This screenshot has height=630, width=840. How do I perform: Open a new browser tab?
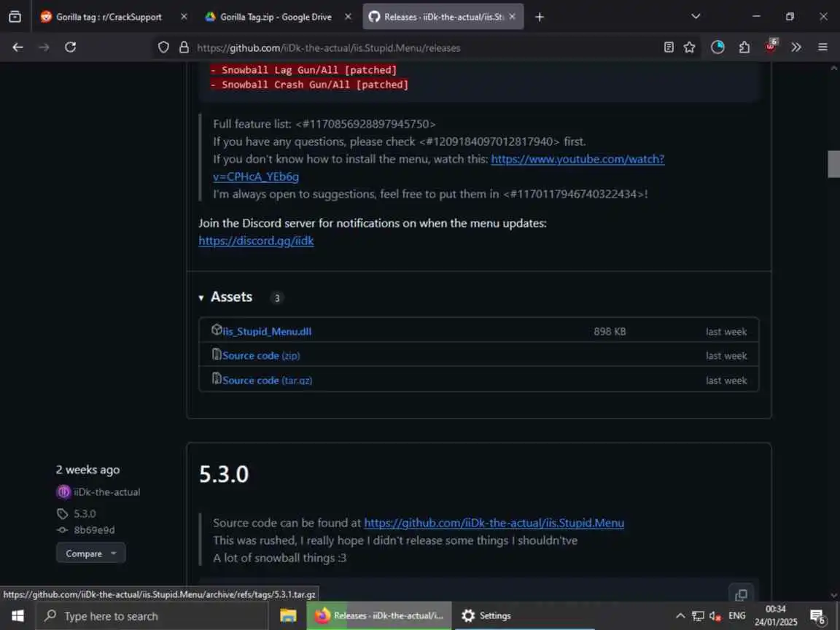540,17
